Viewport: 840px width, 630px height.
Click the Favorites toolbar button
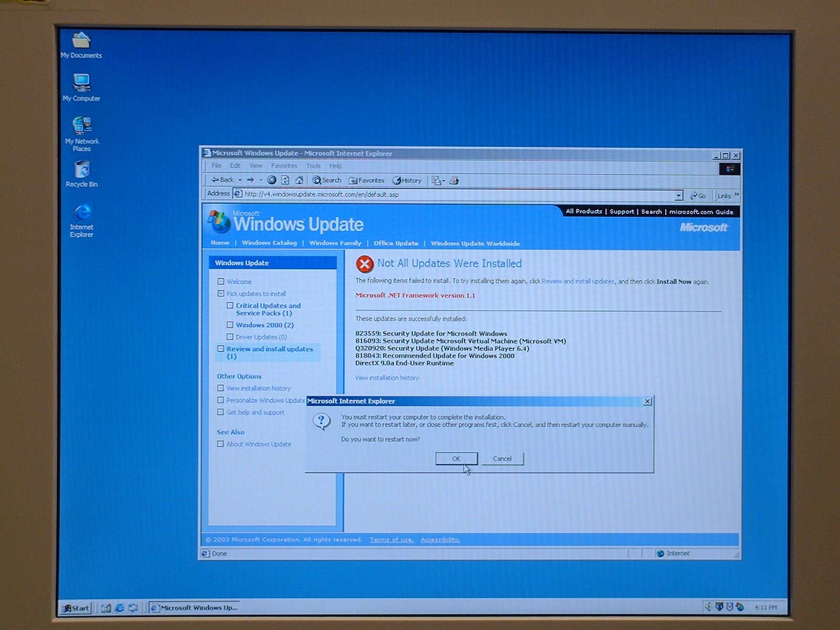point(366,181)
